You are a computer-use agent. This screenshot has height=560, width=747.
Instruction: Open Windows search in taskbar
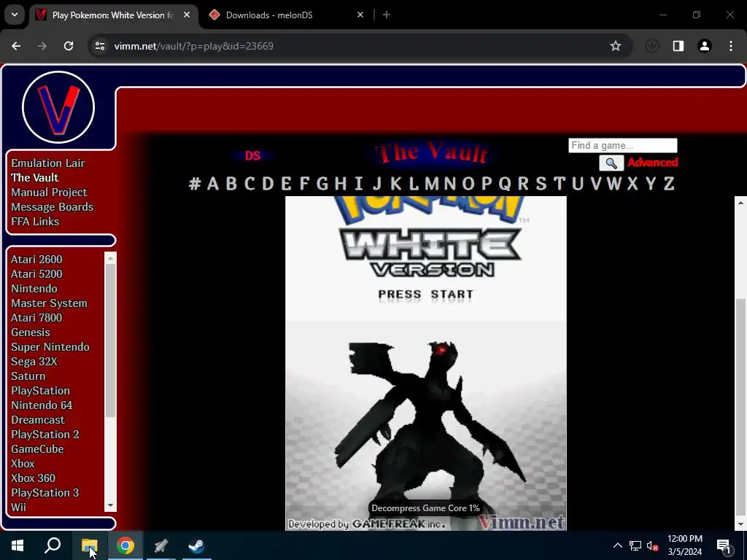click(53, 545)
